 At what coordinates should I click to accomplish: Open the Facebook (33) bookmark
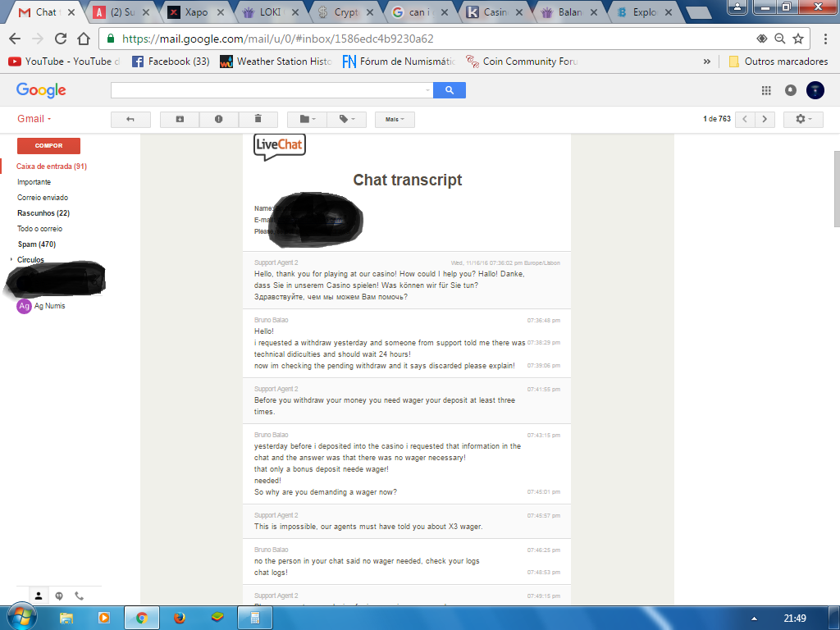[171, 62]
